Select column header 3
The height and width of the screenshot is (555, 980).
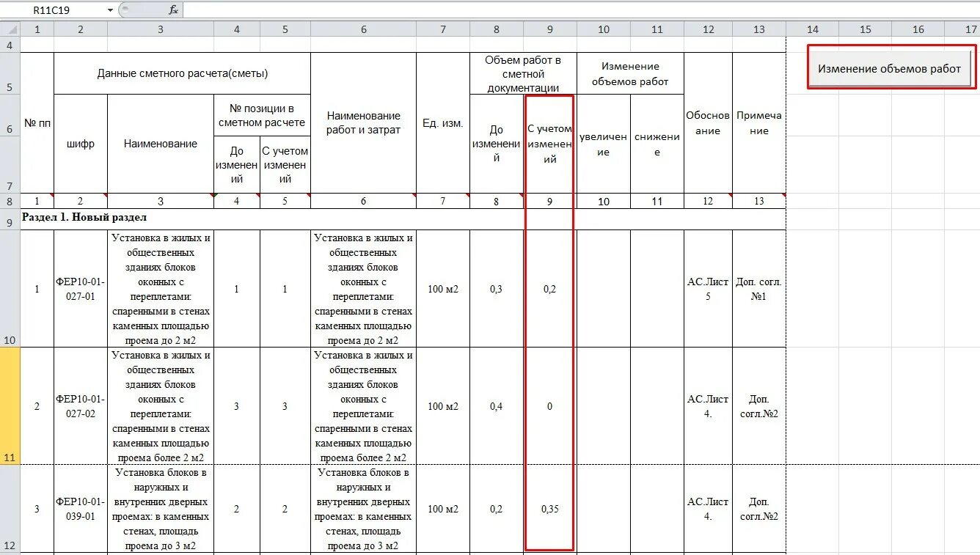point(161,29)
